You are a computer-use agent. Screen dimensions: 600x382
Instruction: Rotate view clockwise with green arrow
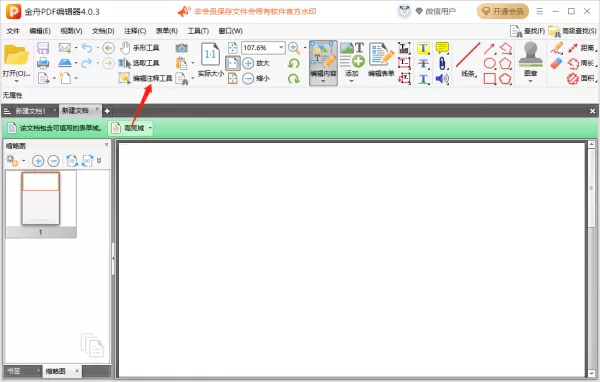tap(293, 78)
